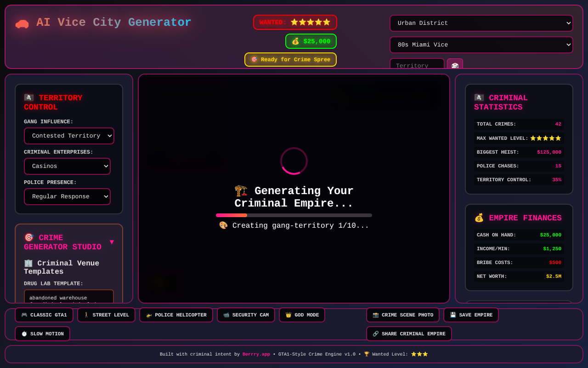588x368 pixels.
Task: Open the 80s Miami Vice style dropdown
Action: click(481, 45)
